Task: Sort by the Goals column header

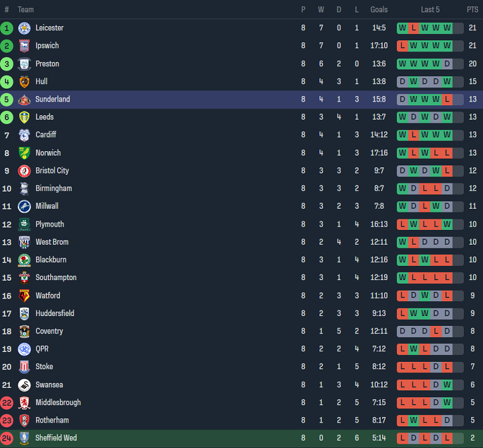Action: coord(379,9)
